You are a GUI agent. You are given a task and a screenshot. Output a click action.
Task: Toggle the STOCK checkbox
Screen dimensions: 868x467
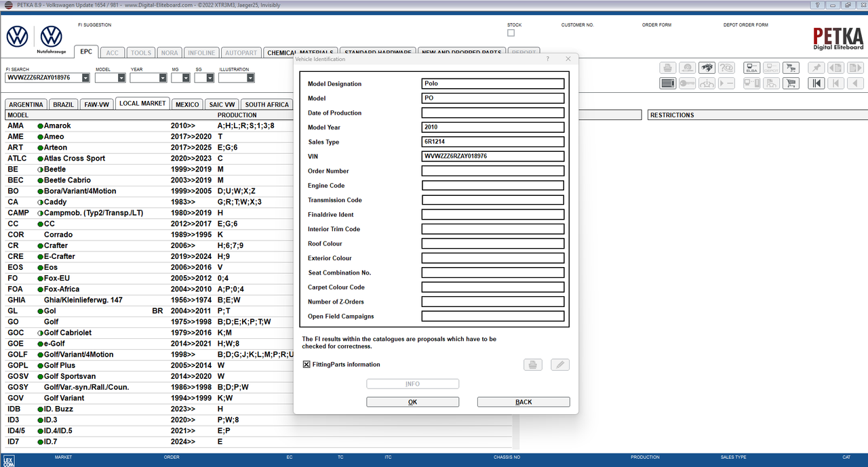tap(511, 33)
